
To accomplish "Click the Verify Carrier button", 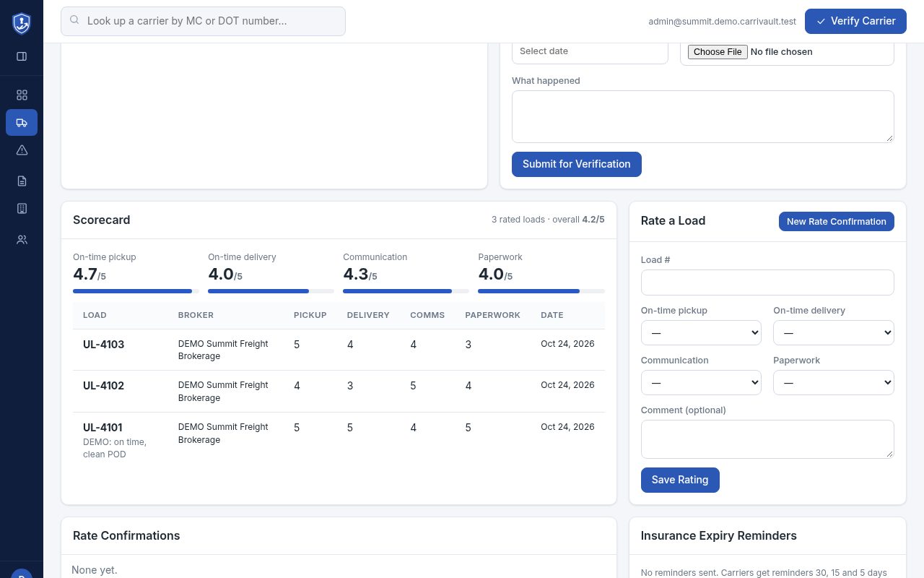I will coord(855,21).
